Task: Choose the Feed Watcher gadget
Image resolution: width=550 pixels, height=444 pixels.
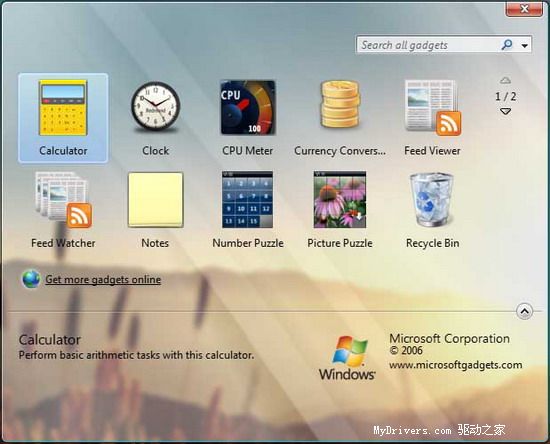Action: click(63, 200)
